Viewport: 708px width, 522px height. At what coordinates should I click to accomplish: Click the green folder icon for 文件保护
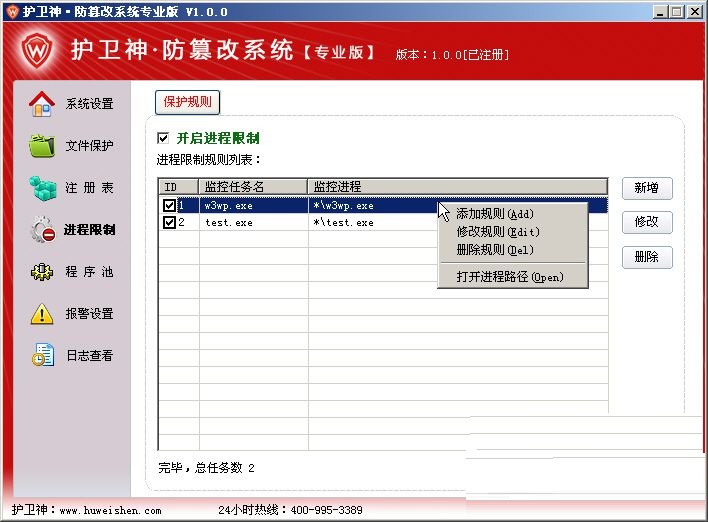click(41, 146)
